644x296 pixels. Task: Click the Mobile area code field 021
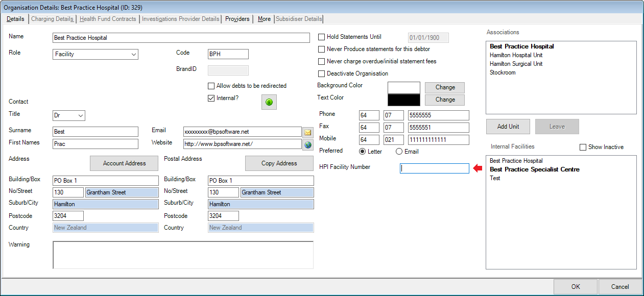(394, 140)
